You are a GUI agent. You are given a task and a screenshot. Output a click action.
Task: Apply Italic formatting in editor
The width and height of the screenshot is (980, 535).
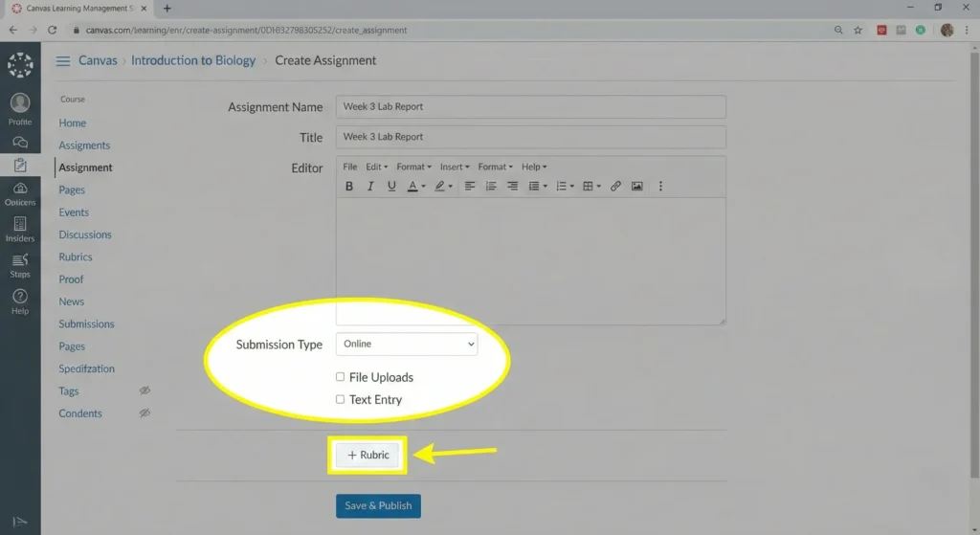click(370, 187)
